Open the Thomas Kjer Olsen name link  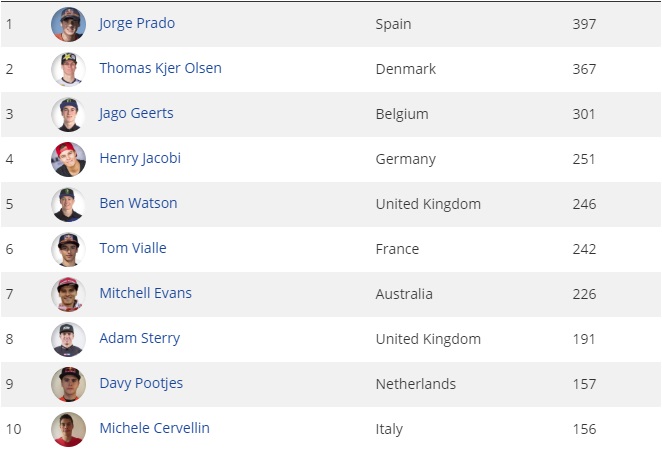click(160, 68)
